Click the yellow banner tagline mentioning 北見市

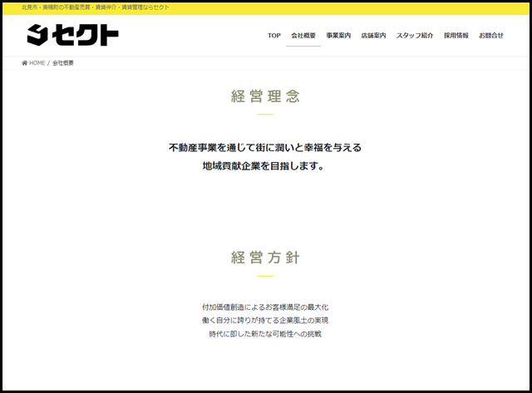[x=96, y=7]
